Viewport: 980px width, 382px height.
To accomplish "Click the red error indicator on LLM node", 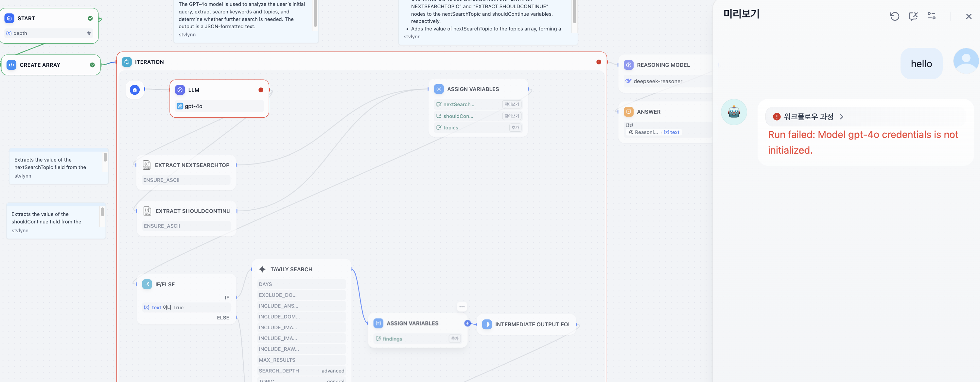I will point(261,90).
